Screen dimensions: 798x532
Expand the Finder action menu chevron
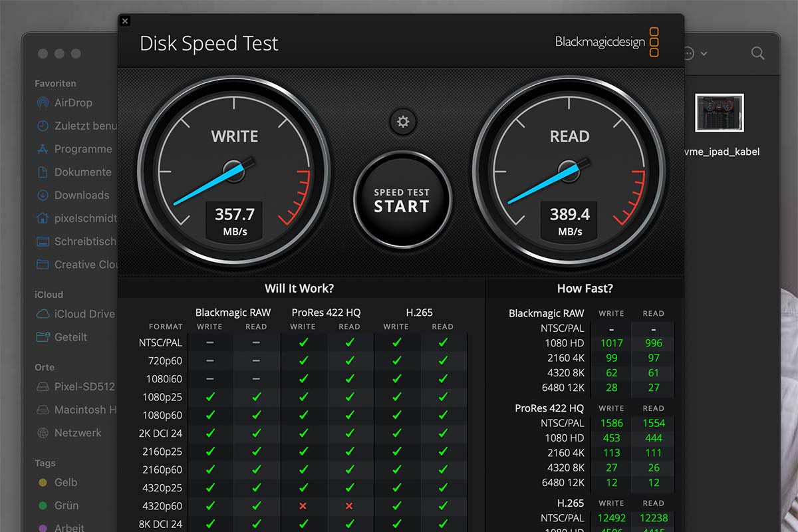pyautogui.click(x=704, y=53)
